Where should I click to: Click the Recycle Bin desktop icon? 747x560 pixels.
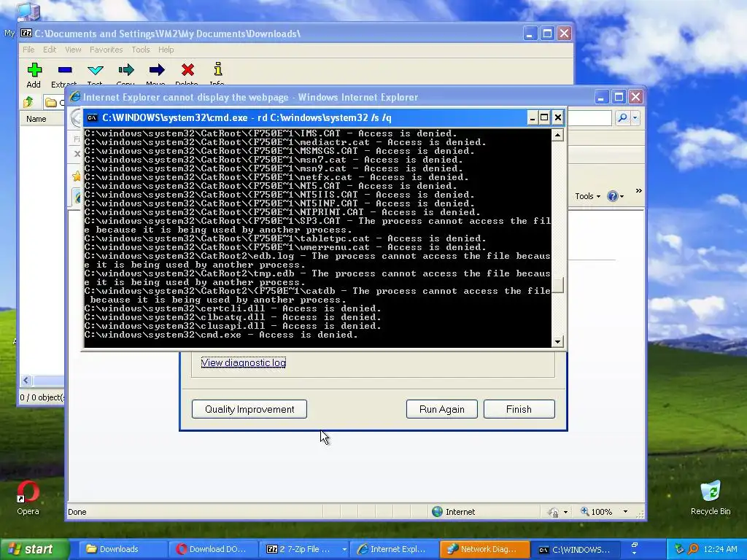click(711, 498)
